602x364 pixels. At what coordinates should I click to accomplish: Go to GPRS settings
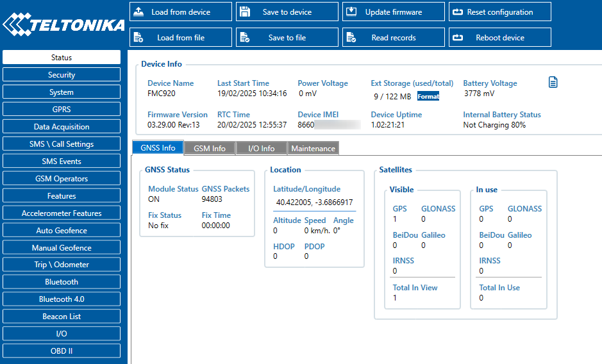coord(62,110)
